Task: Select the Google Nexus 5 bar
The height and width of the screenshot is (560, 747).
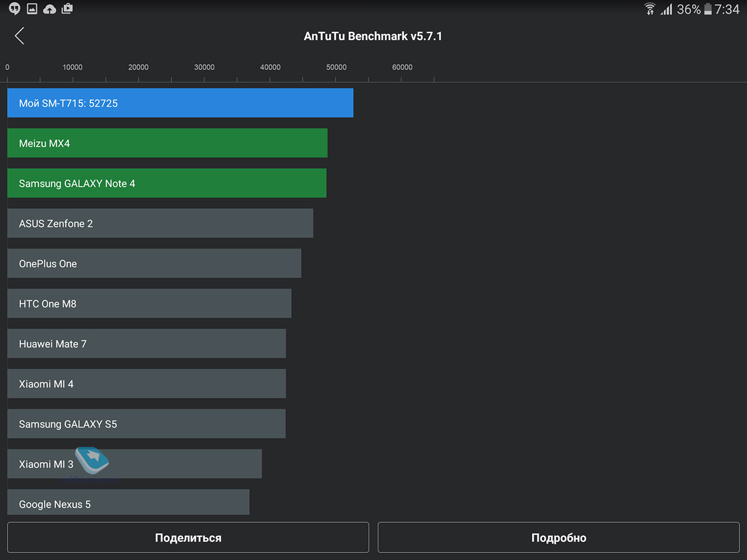Action: tap(128, 502)
